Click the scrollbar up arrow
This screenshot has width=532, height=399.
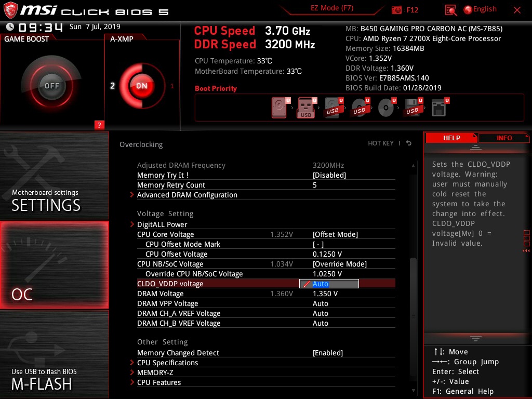[413, 166]
